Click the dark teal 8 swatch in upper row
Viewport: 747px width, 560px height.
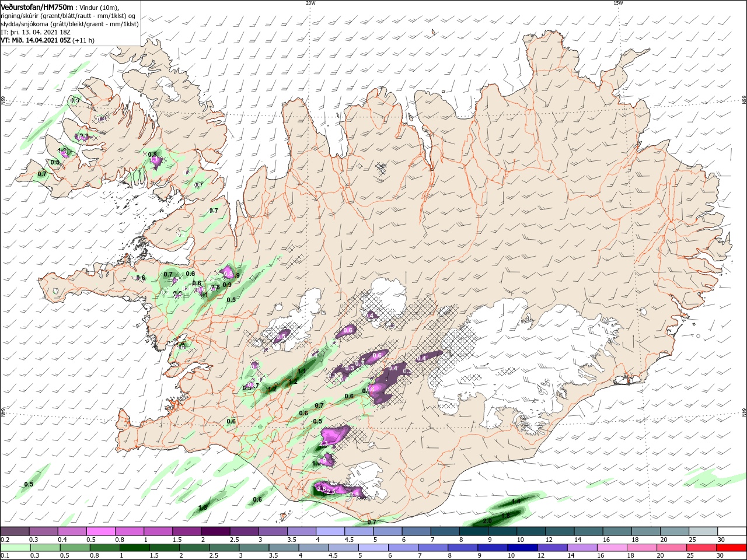[x=474, y=531]
